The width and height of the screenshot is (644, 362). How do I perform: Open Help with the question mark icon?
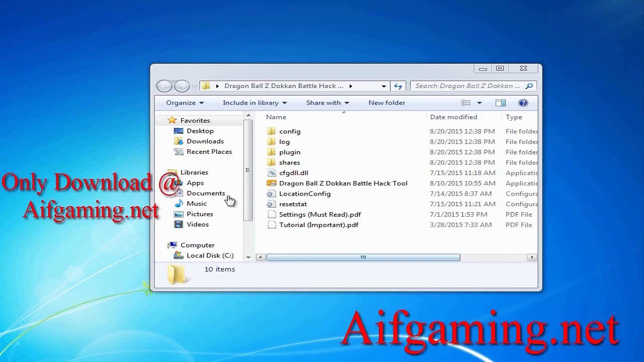coord(523,103)
